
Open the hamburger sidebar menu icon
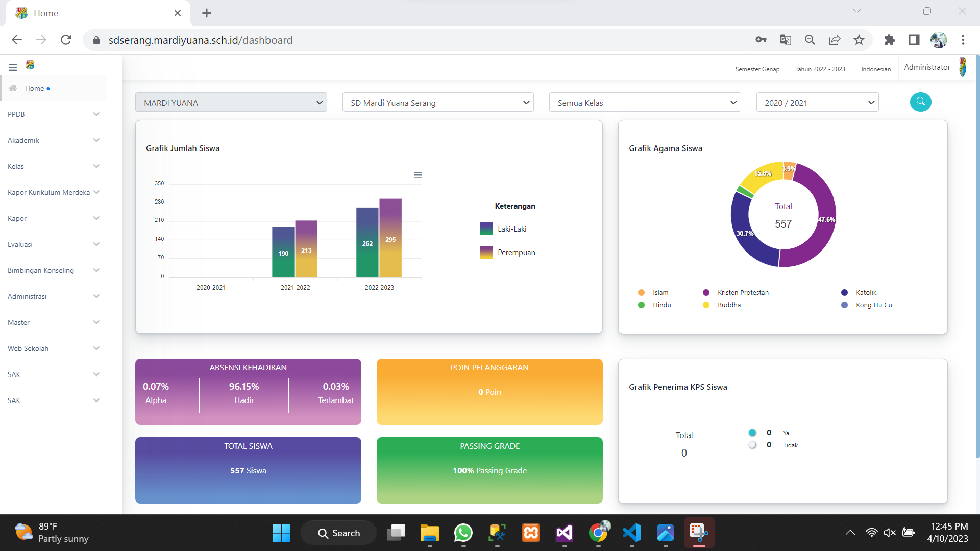pos(13,67)
